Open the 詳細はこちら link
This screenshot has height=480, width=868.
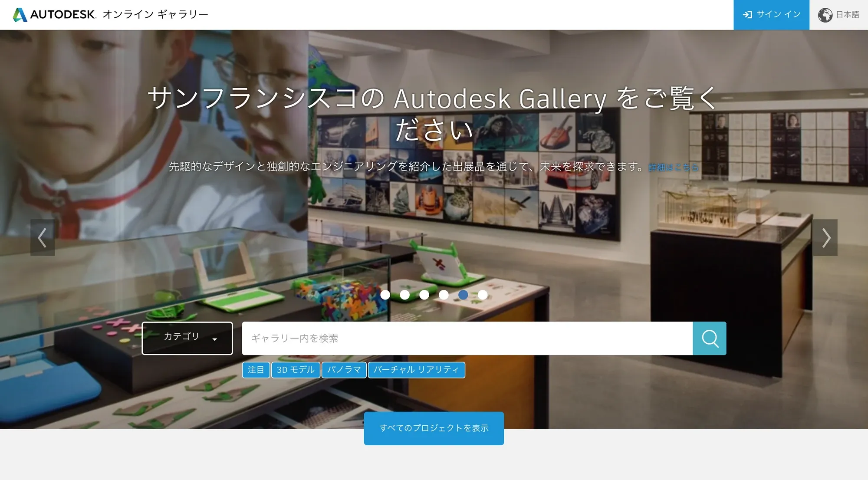pos(673,167)
